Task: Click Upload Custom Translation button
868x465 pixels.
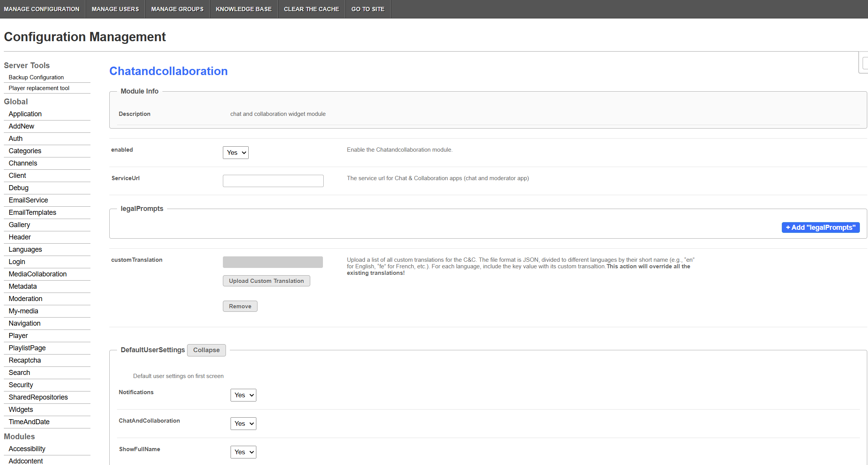Action: point(266,281)
